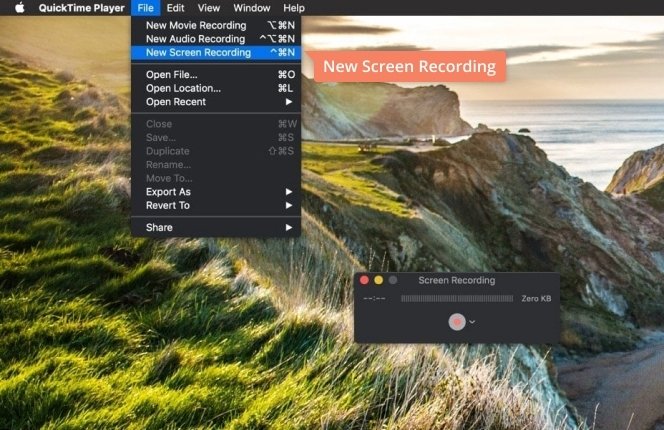Viewport: 664px width, 430px height.
Task: Click the Zero KB file size label
Action: point(536,299)
